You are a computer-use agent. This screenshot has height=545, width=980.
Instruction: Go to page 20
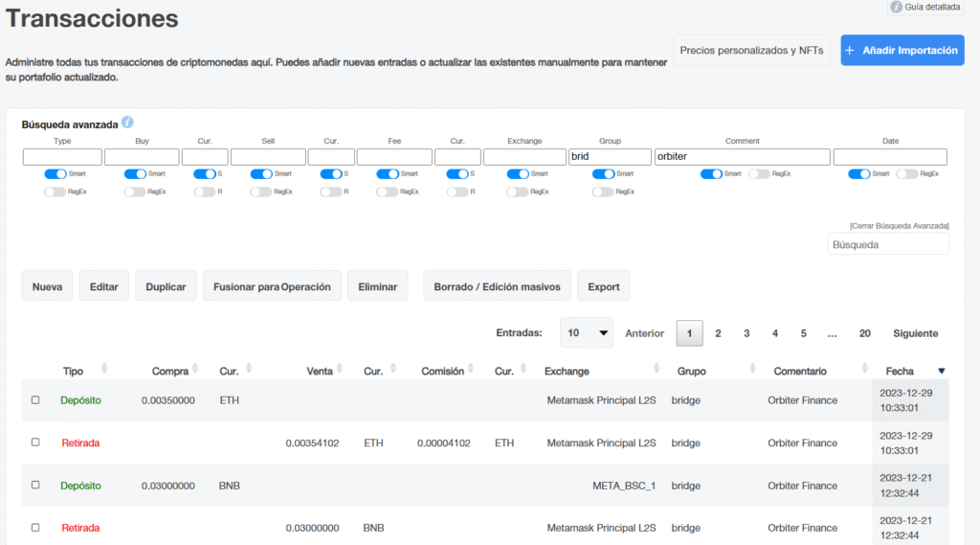point(864,333)
